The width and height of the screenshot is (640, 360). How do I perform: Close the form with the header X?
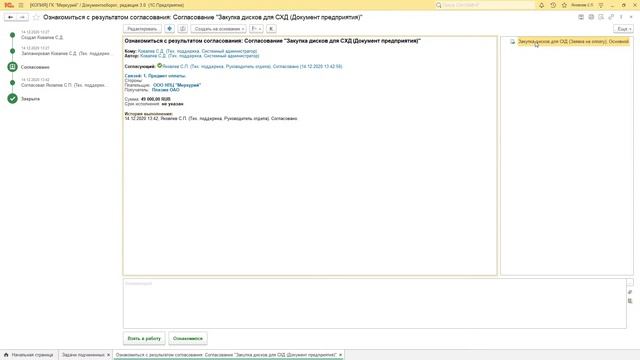coord(631,17)
